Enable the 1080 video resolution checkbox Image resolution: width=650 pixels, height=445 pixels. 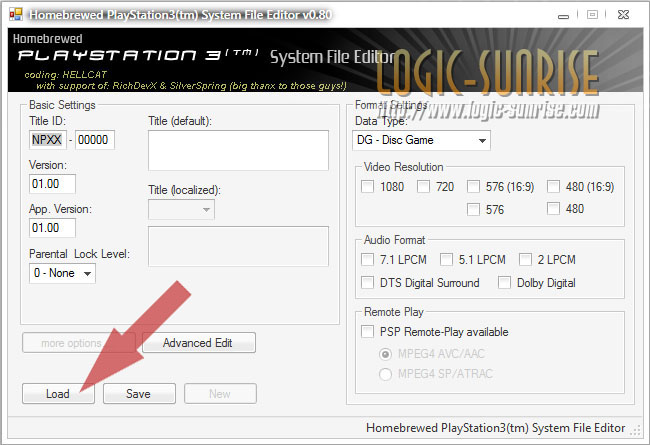(x=367, y=187)
